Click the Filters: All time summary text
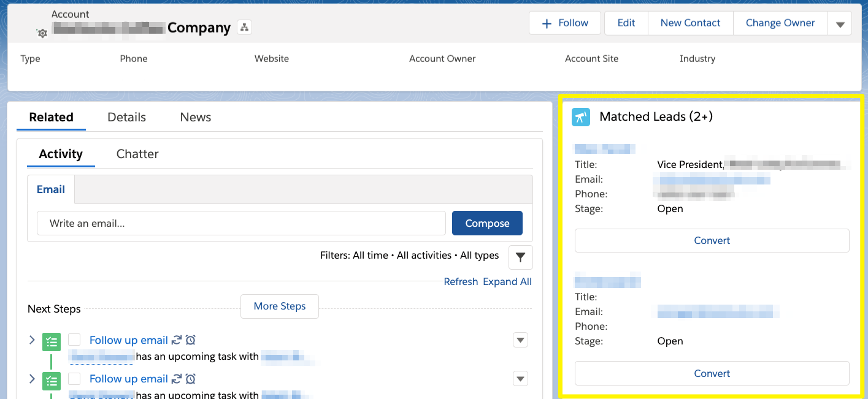 (410, 256)
